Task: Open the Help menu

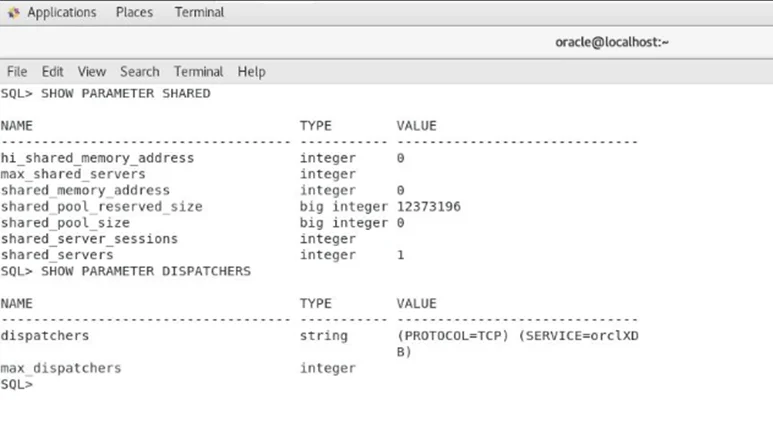Action: (x=251, y=72)
